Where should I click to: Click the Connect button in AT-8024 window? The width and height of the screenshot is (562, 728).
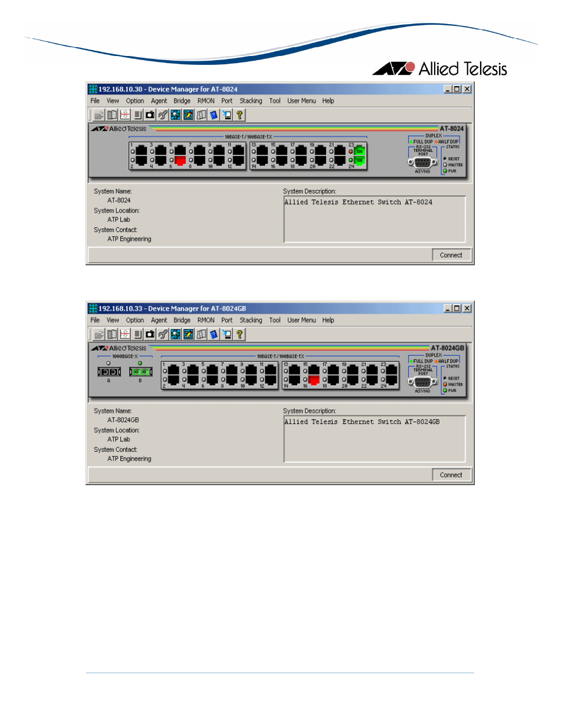pyautogui.click(x=451, y=255)
